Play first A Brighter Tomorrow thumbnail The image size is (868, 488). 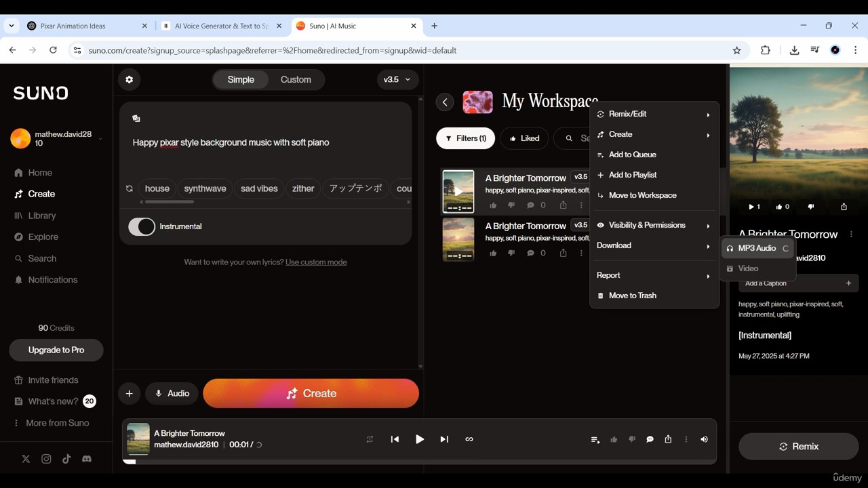point(458,192)
